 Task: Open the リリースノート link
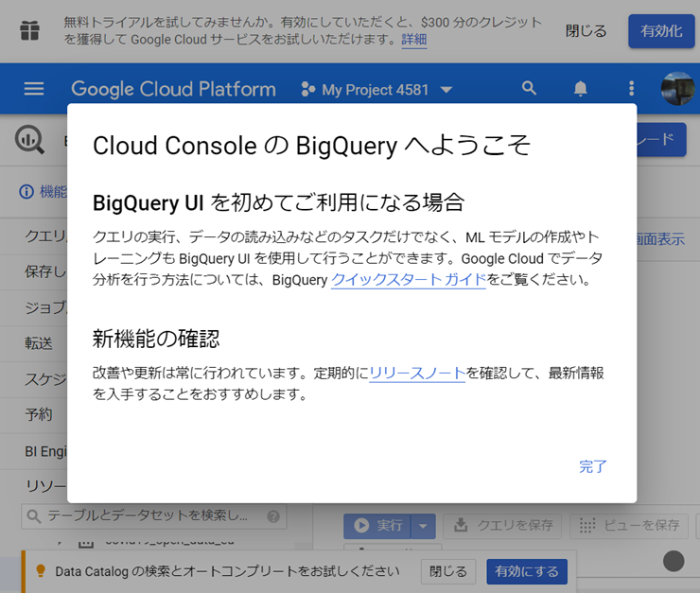point(417,373)
